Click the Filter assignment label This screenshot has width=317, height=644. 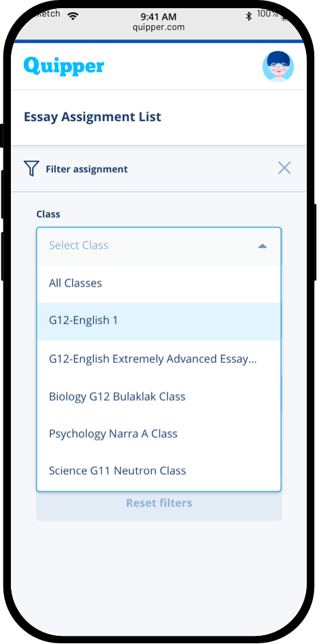[86, 169]
